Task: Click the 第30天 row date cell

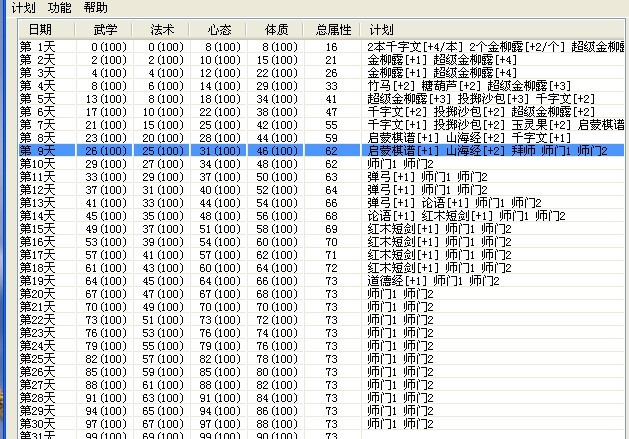Action: (39, 423)
